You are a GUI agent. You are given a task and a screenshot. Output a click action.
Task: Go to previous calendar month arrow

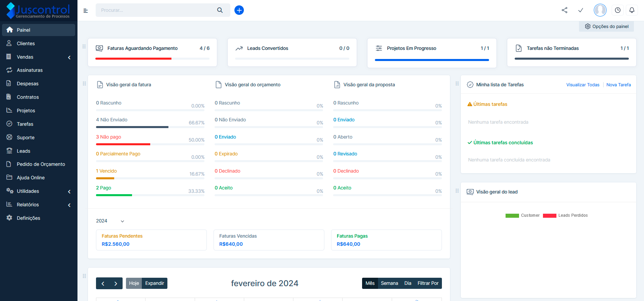[x=103, y=283]
